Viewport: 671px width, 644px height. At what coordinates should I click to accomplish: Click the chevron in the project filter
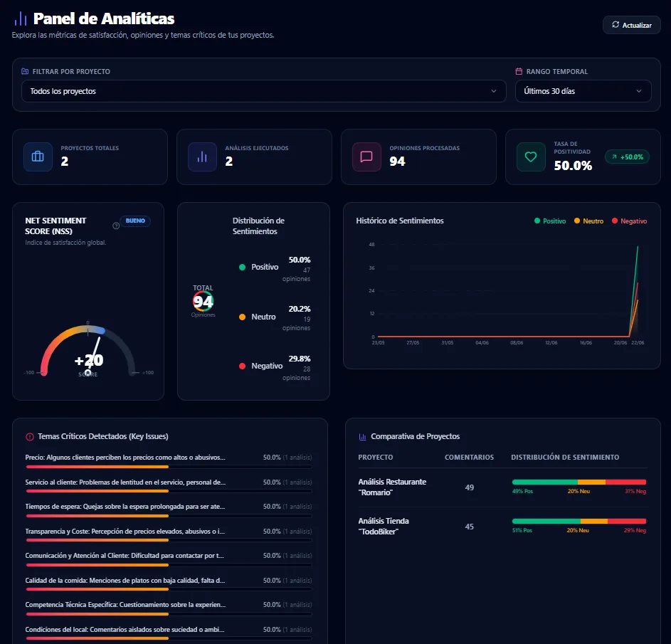[x=493, y=91]
